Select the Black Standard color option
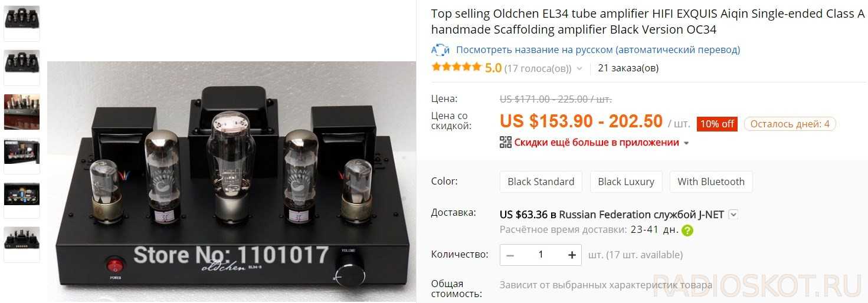The image size is (868, 303). (541, 182)
